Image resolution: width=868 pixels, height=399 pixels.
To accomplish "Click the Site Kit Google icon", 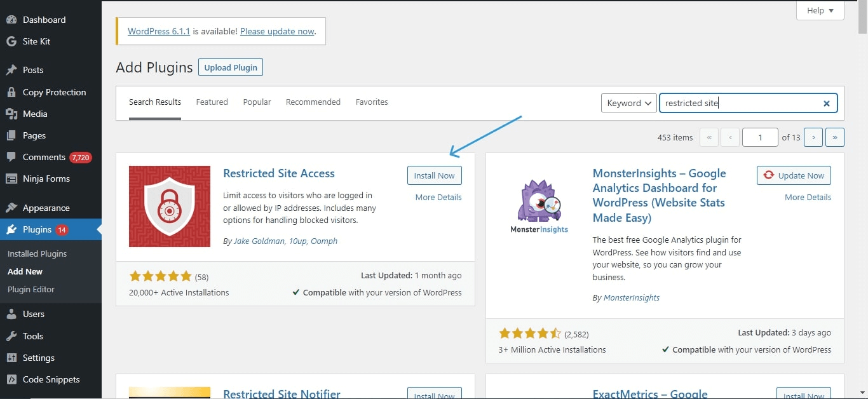I will [x=11, y=41].
